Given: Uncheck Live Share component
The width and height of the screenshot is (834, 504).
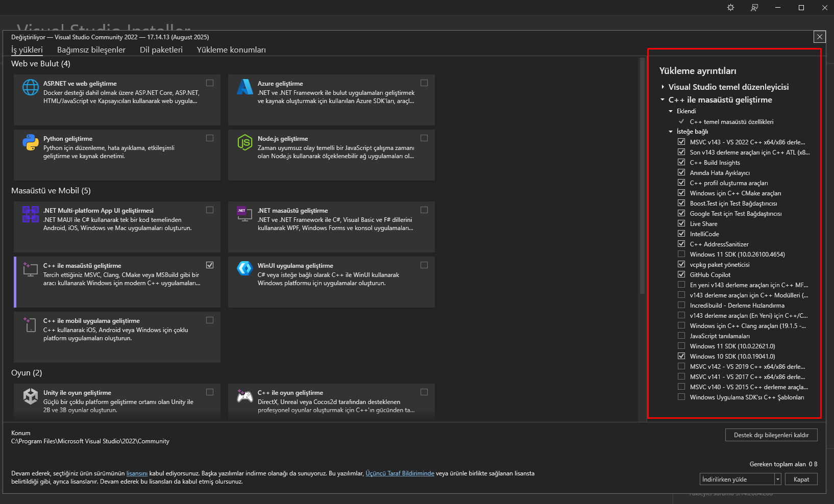Looking at the screenshot, I should click(681, 223).
